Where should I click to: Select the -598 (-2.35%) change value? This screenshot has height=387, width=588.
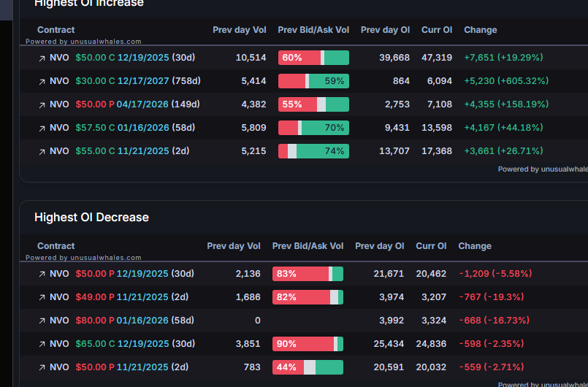(492, 343)
